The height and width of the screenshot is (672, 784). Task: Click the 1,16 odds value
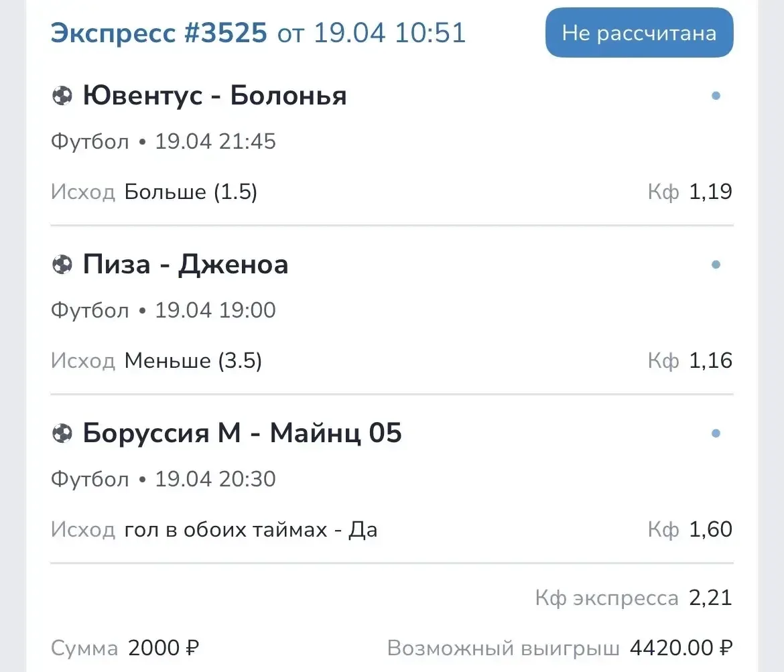pos(711,362)
